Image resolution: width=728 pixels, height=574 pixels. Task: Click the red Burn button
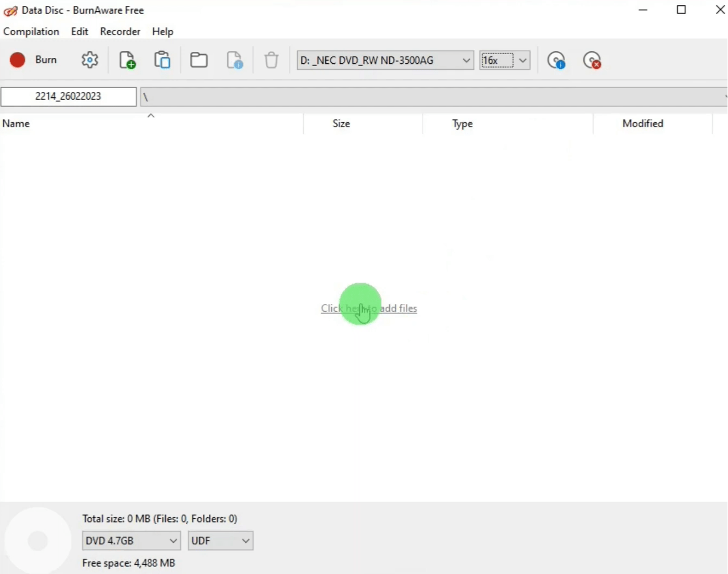click(x=34, y=60)
